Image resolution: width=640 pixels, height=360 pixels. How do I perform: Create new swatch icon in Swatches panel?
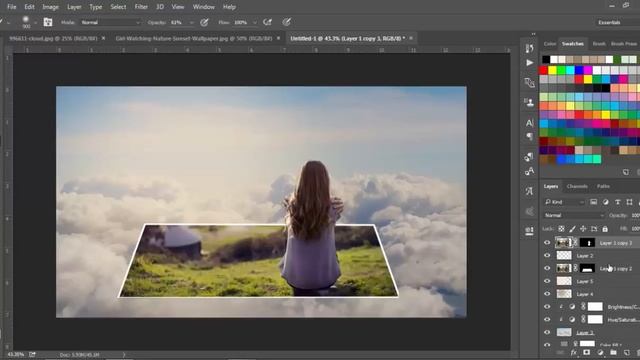point(626,172)
